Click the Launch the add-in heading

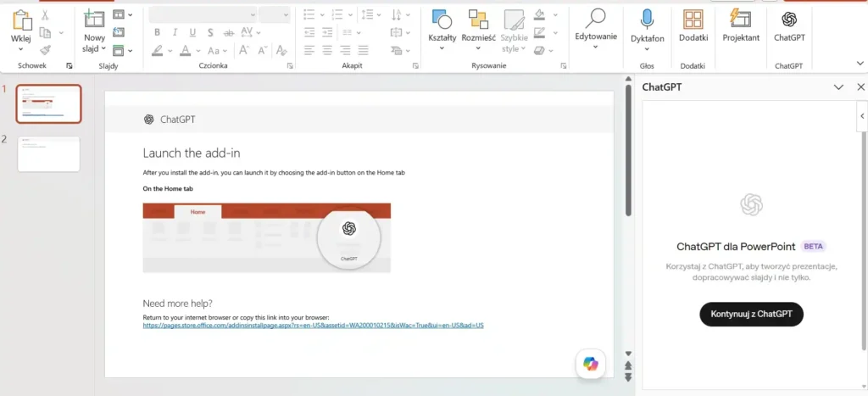point(192,153)
